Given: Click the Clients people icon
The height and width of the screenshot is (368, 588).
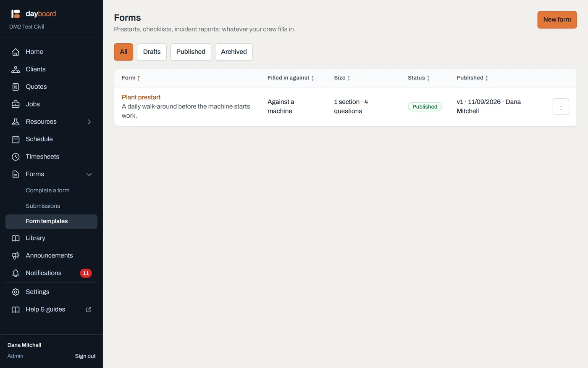Looking at the screenshot, I should pos(16,69).
